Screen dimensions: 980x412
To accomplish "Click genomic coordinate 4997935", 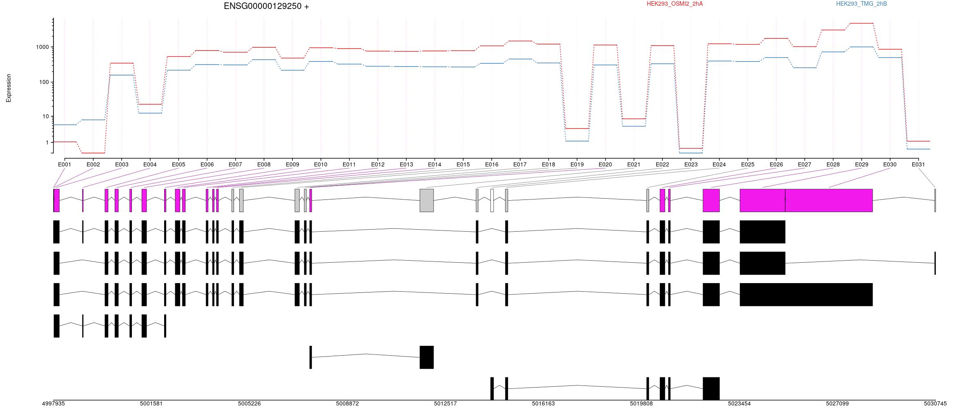I will coord(53,404).
